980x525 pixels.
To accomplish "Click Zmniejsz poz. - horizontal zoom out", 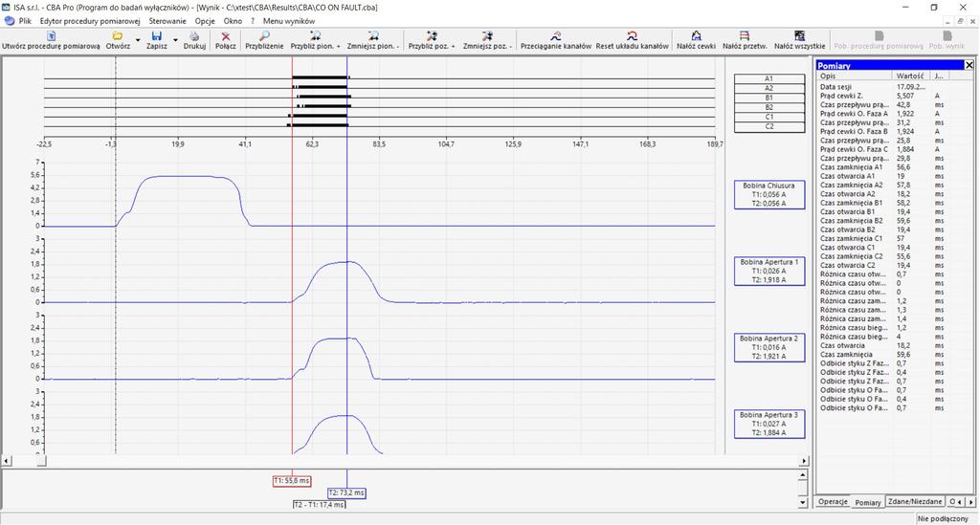I will (487, 36).
